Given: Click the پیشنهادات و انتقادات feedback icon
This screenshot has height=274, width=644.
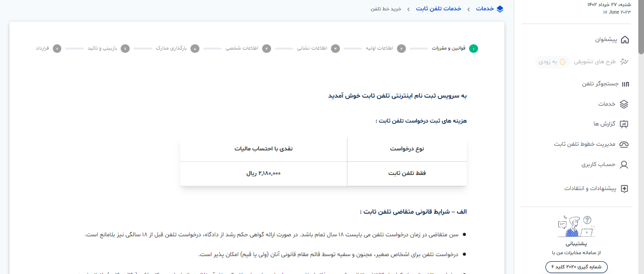Looking at the screenshot, I should coord(624,189).
